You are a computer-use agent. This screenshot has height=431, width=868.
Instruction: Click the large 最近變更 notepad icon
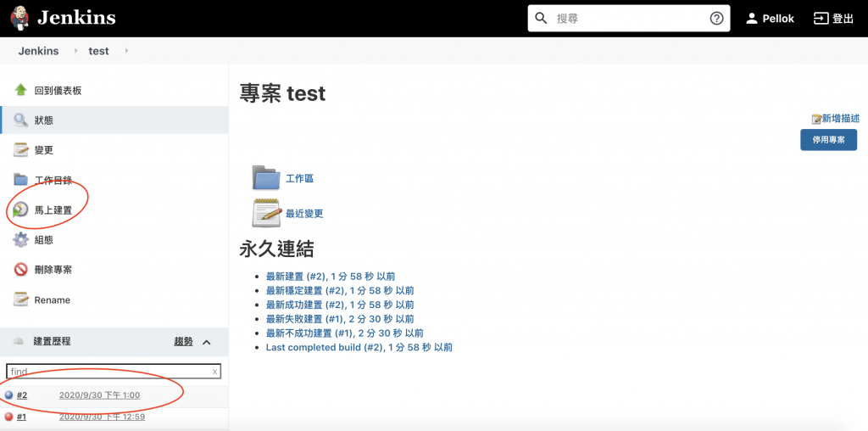click(x=266, y=213)
